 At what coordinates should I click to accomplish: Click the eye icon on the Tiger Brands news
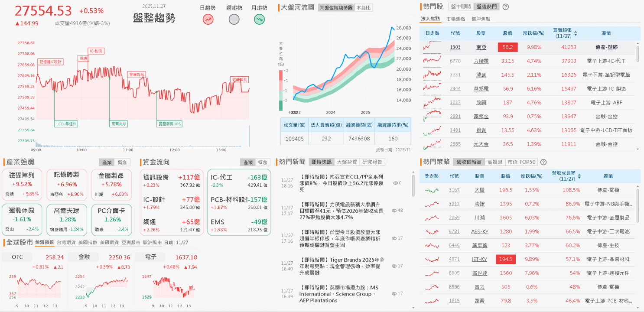[x=394, y=266]
